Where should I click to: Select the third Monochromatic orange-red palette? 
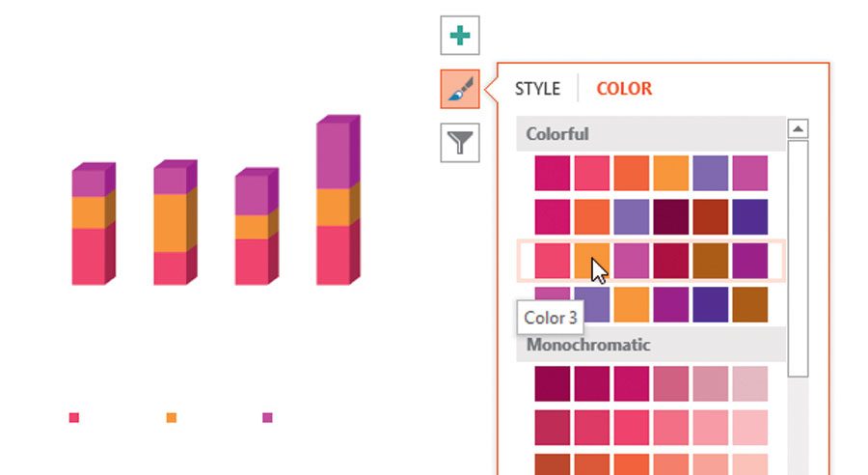point(651,464)
